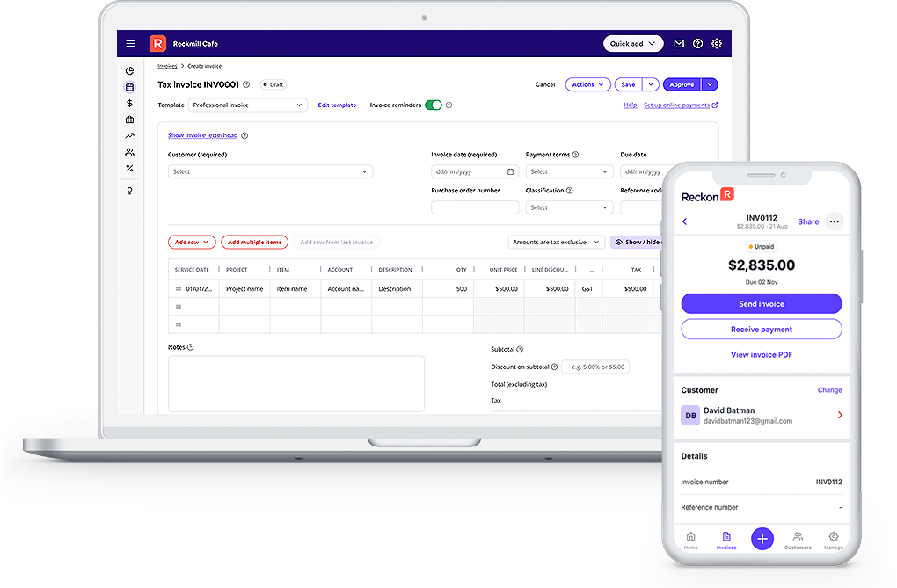Screen dimensions: 897x588
Task: Select the invoices calendar sidebar icon
Action: [x=130, y=88]
